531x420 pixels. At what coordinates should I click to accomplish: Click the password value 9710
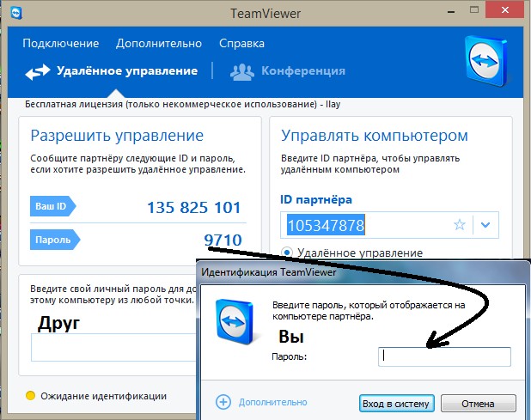pos(223,240)
